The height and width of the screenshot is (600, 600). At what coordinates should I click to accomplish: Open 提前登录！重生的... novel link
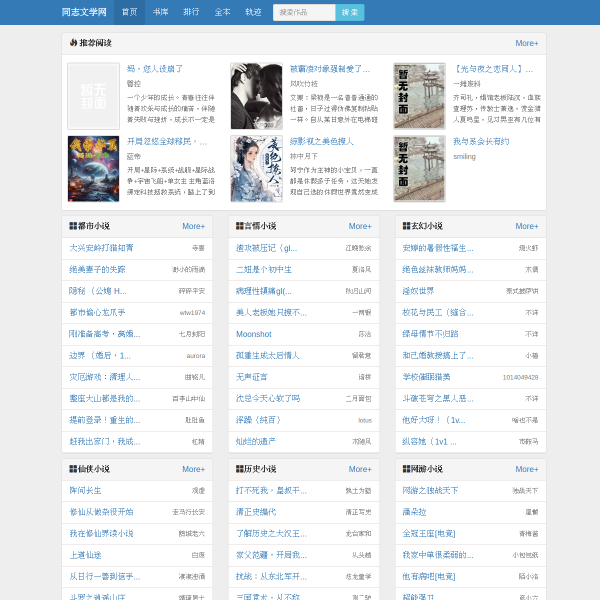click(104, 420)
